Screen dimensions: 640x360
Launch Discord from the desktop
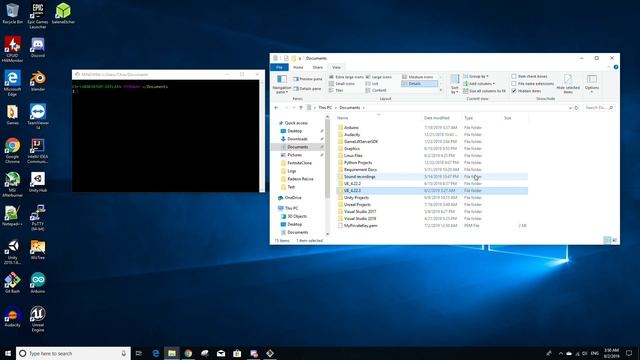38,47
